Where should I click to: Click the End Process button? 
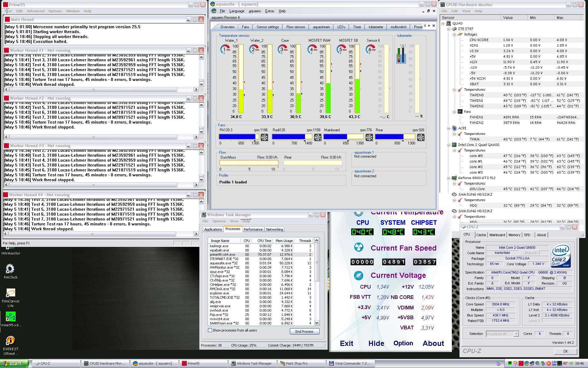pos(304,332)
